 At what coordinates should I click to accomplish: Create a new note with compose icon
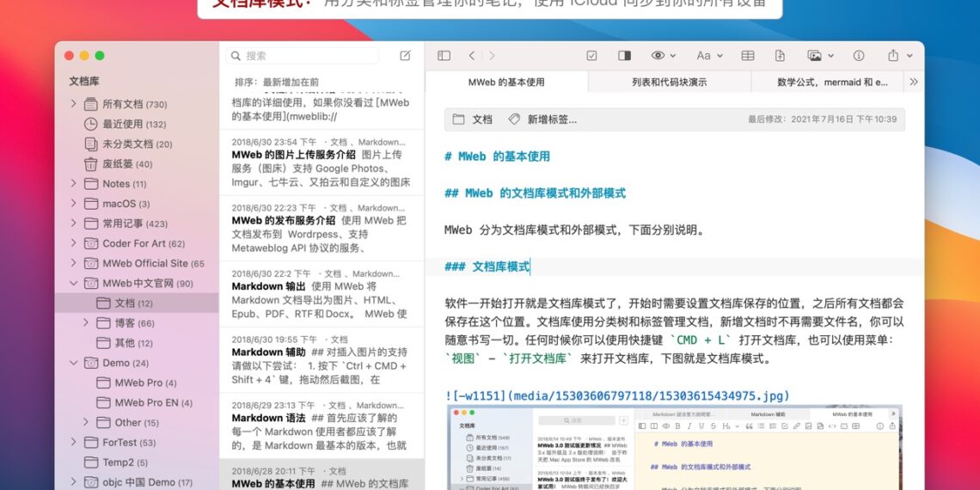405,56
